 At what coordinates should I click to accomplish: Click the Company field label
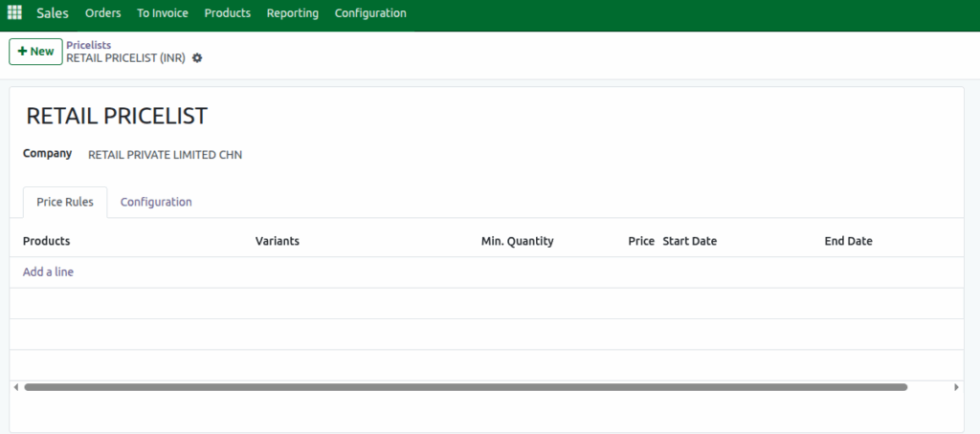coord(48,153)
